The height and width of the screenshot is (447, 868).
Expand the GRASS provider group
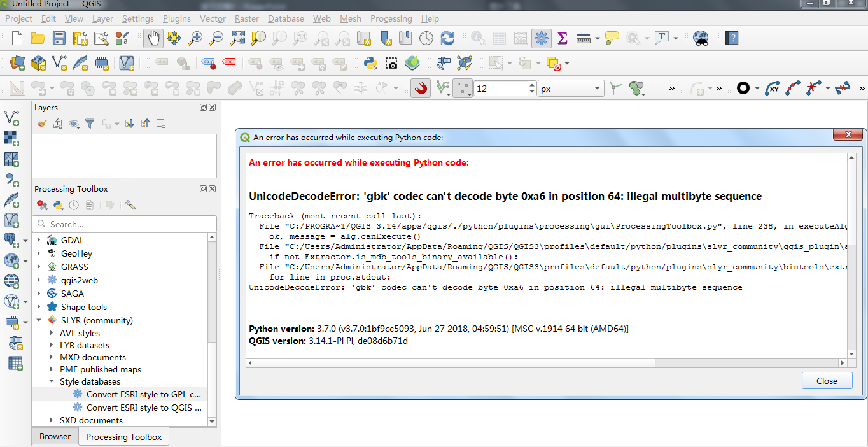tap(38, 267)
